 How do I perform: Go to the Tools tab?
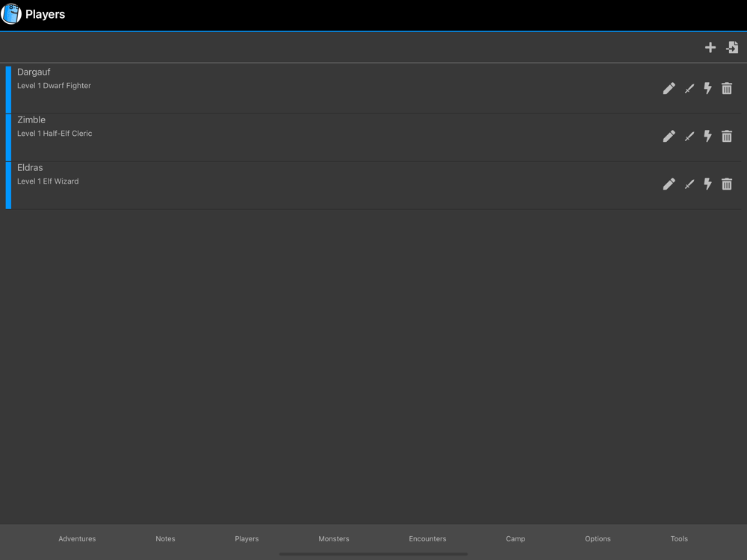coord(679,538)
